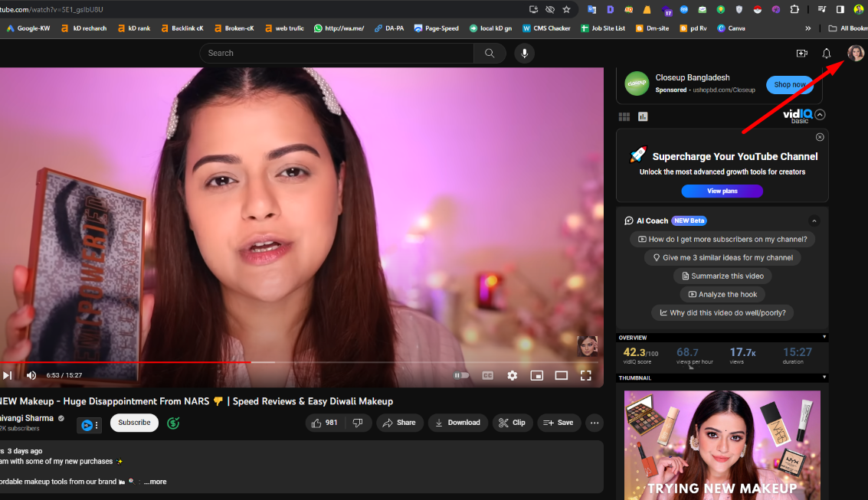Click the YouTube Search input field
This screenshot has width=868, height=500.
(337, 53)
